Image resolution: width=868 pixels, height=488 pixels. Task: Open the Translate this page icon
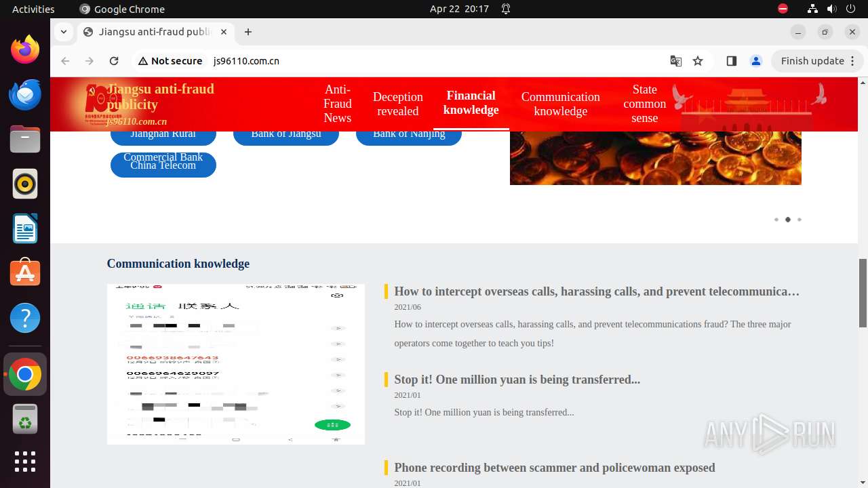tap(676, 61)
